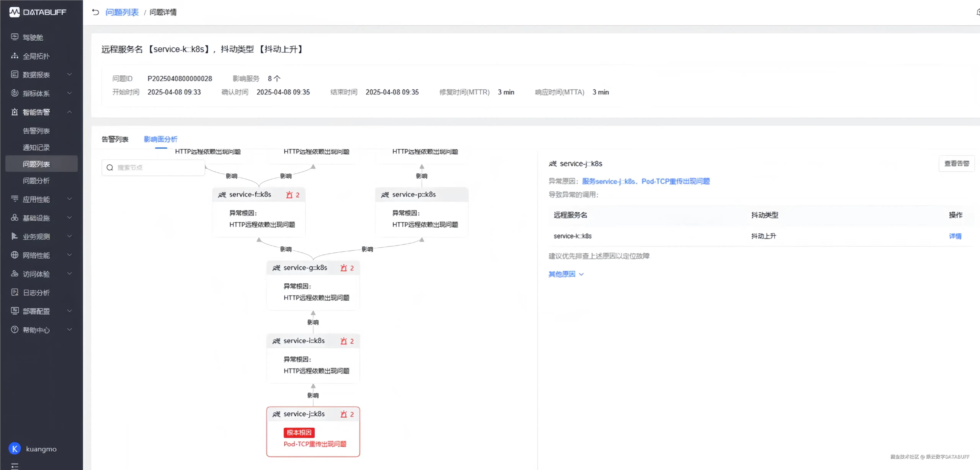Collapse the 智能告警 menu section
This screenshot has width=980, height=470.
pyautogui.click(x=70, y=112)
